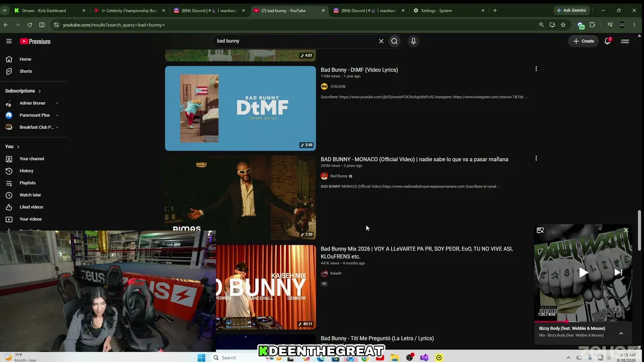Open Watch later list

click(x=30, y=195)
